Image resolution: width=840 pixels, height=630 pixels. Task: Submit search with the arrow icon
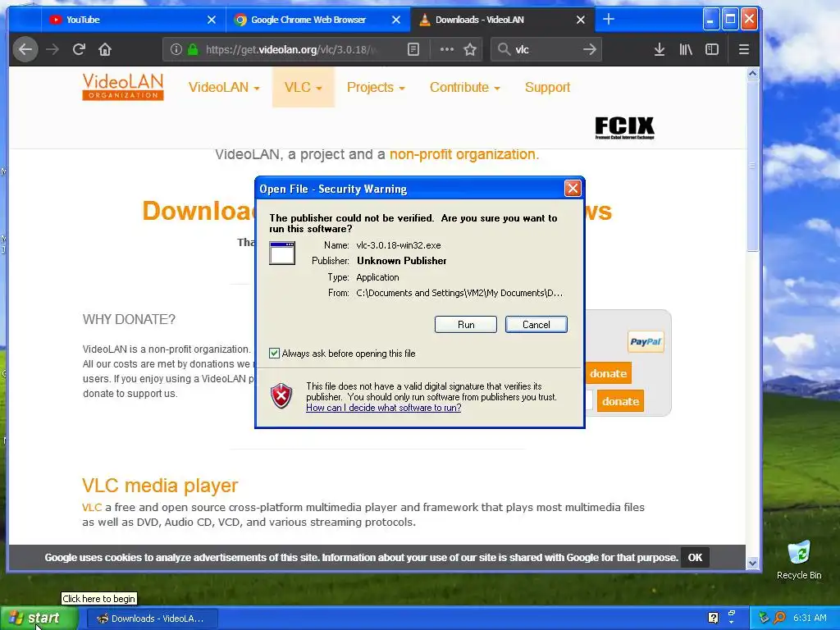click(x=589, y=49)
